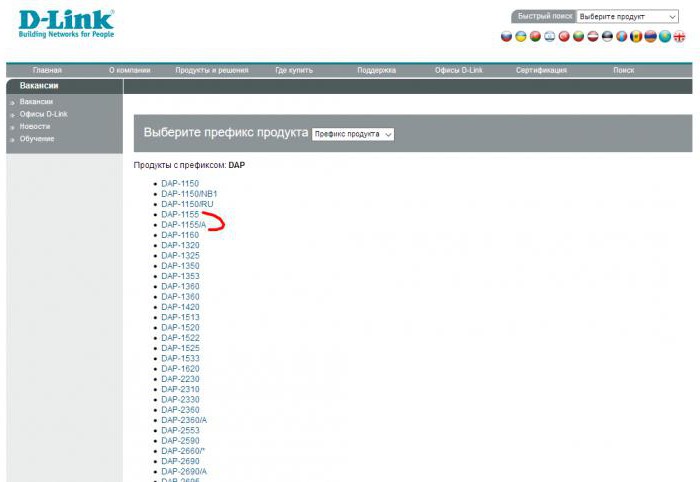Open the DAP-1420 product link

point(180,307)
